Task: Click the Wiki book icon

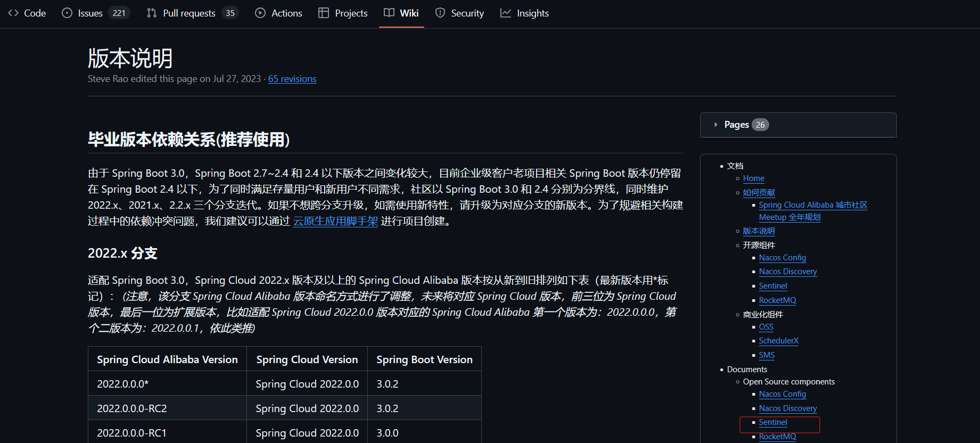Action: [389, 13]
